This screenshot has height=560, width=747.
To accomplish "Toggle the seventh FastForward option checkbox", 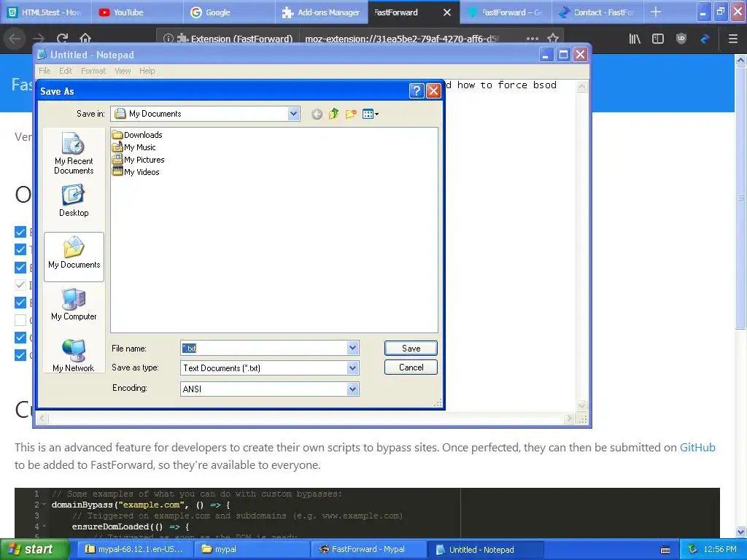I will coord(20,338).
